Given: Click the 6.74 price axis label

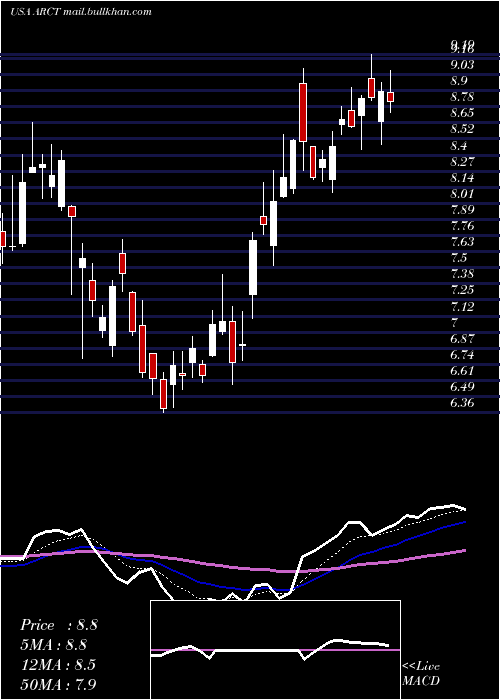Looking at the screenshot, I should coord(462,355).
